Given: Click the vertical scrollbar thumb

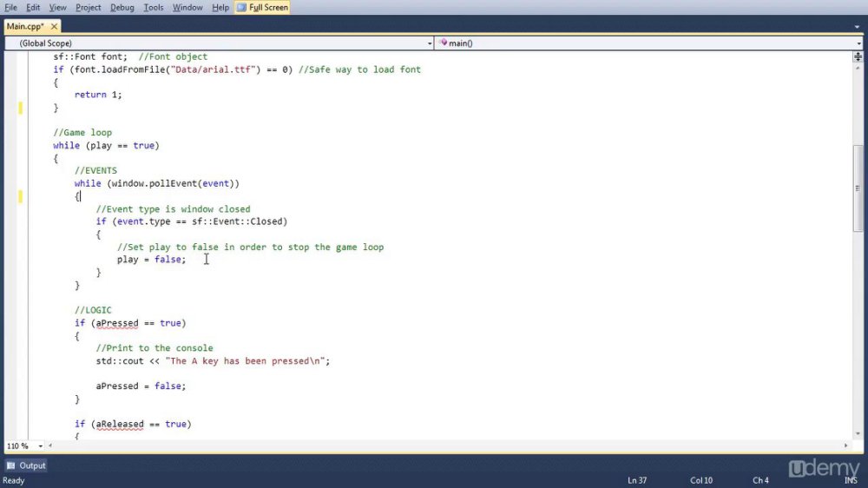Looking at the screenshot, I should [858, 188].
